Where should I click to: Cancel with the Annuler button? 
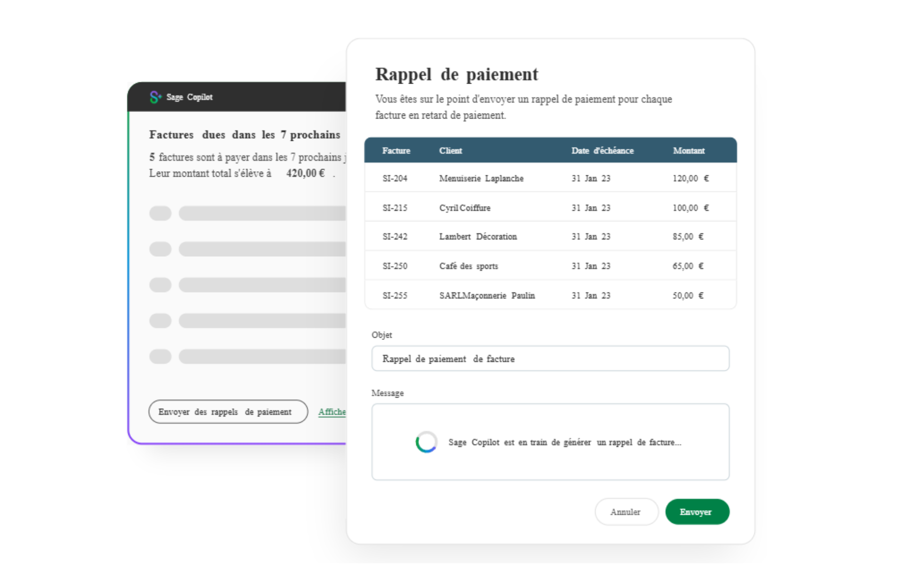tap(626, 512)
